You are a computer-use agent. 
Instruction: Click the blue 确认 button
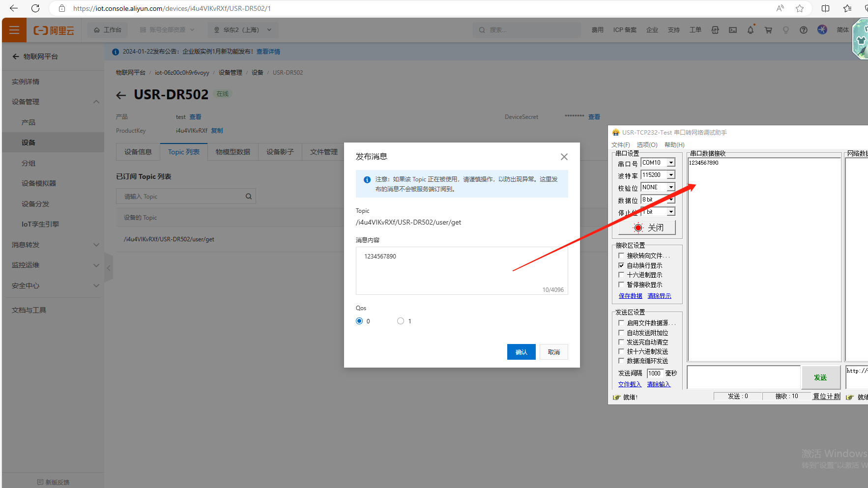point(521,352)
